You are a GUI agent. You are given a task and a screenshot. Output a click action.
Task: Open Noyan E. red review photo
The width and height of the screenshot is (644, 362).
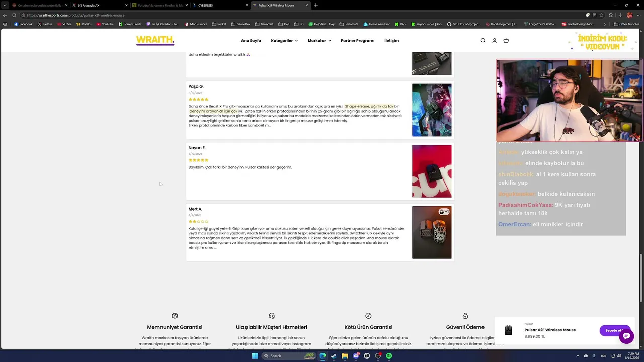pos(432,171)
